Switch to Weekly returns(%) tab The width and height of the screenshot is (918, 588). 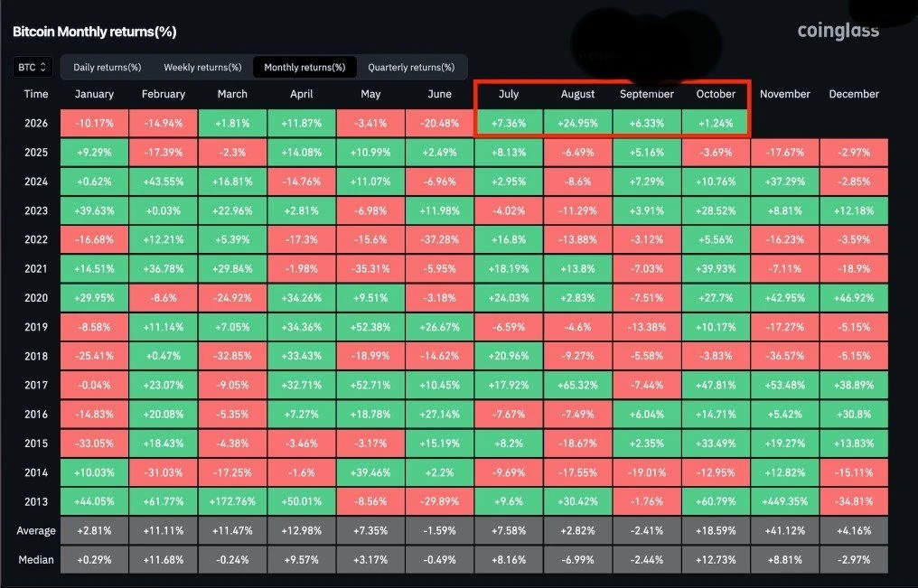click(202, 67)
